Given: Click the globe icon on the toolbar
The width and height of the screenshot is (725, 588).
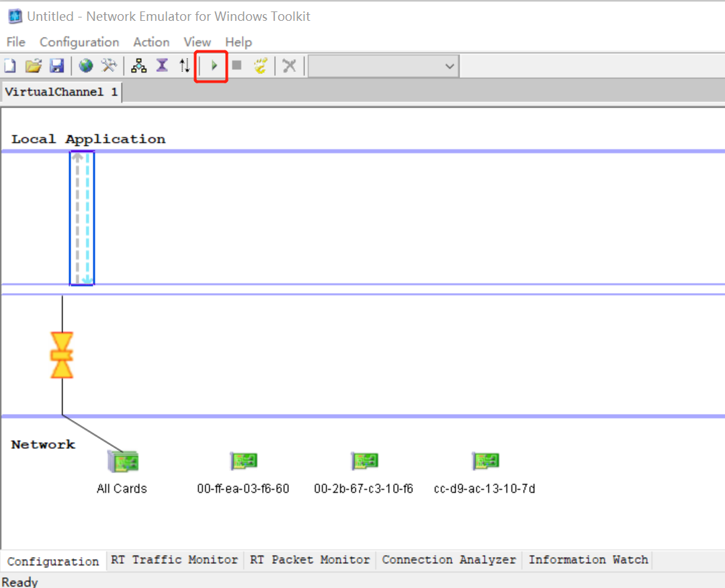Looking at the screenshot, I should [x=87, y=65].
